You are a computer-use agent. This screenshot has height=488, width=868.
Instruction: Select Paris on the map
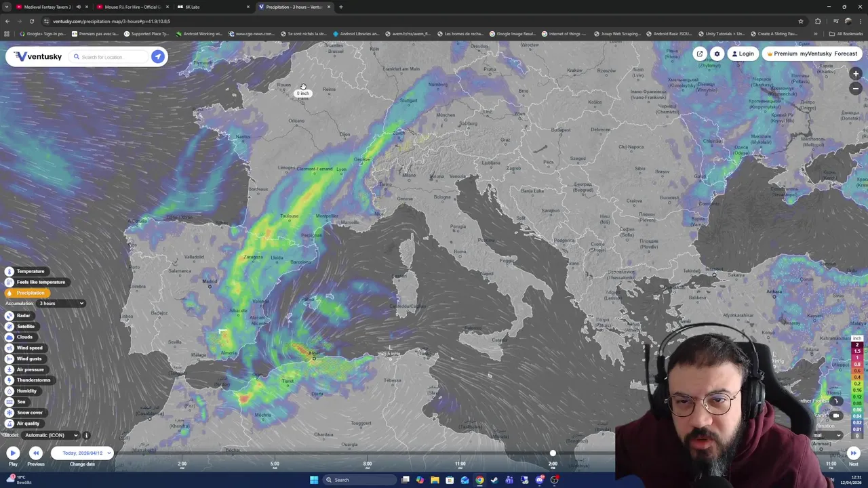tap(303, 97)
